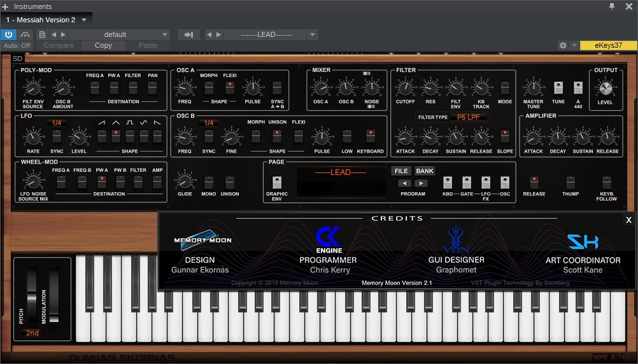638x364 pixels.
Task: Click the filter CUTOFF knob
Action: (405, 88)
